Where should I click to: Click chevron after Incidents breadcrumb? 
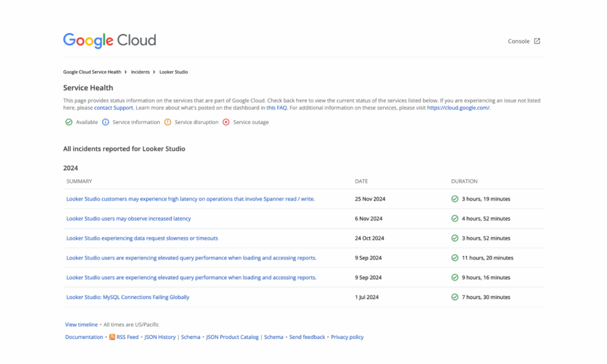pos(154,72)
